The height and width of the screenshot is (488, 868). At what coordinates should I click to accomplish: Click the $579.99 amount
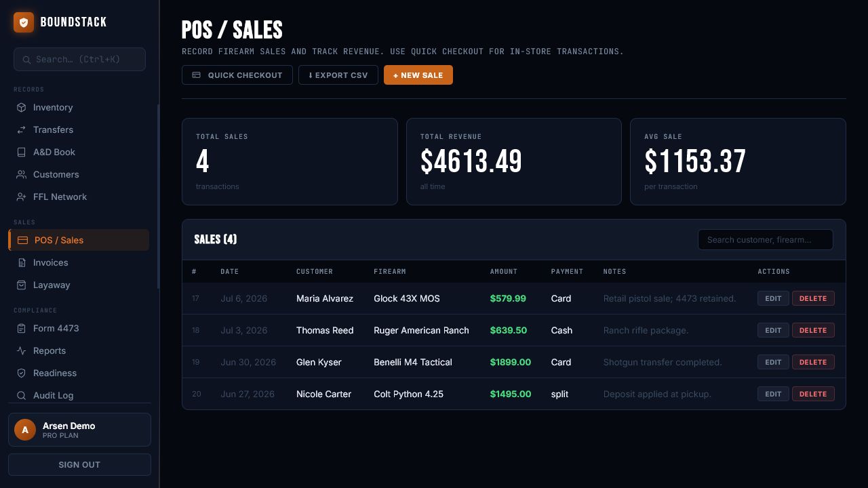coord(508,298)
